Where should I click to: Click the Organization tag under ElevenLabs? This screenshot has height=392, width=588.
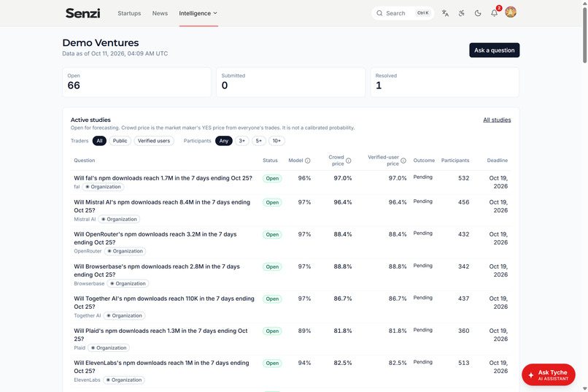coord(124,380)
